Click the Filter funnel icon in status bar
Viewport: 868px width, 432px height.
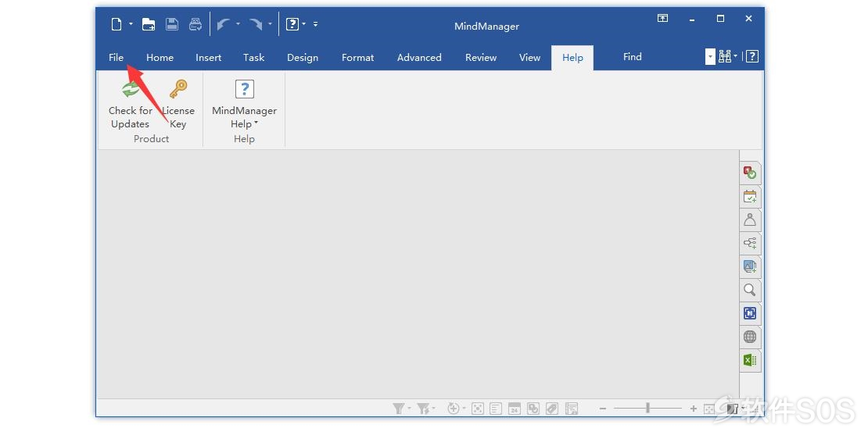click(399, 409)
